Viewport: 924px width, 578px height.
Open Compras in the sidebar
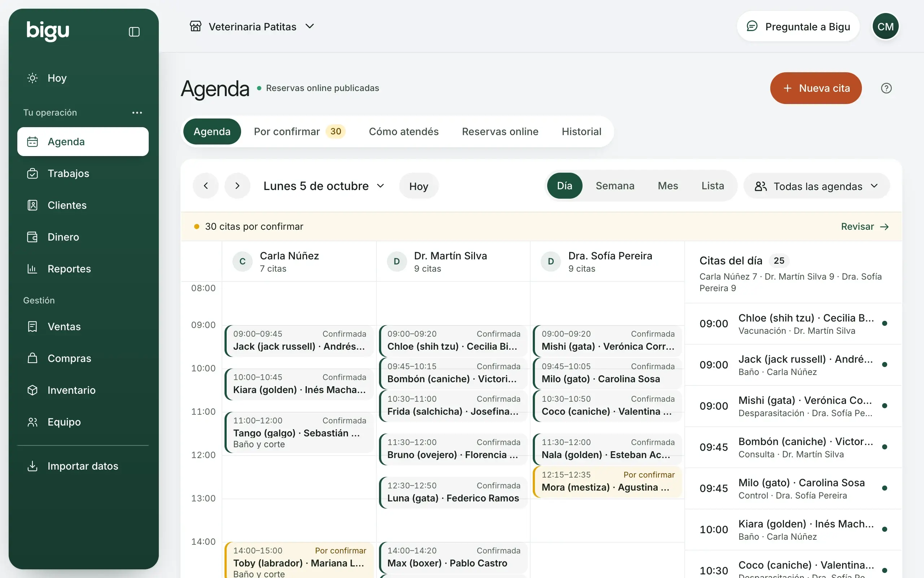point(83,358)
